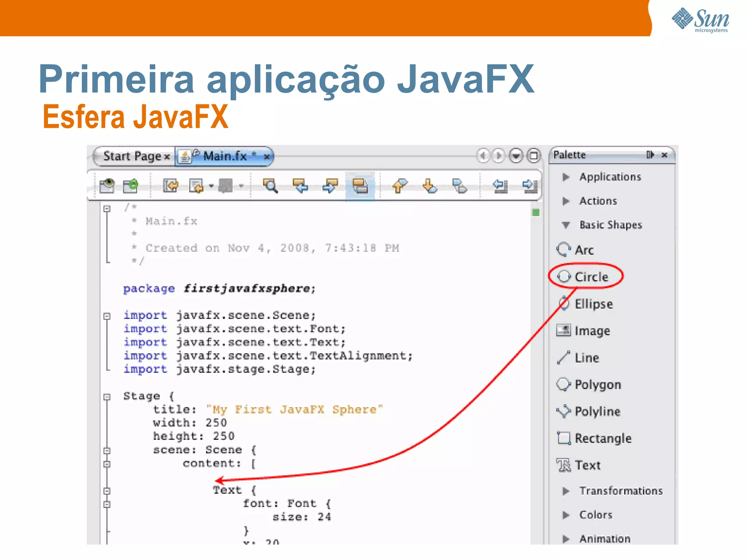
Task: Select the Image palette item
Action: [x=583, y=331]
